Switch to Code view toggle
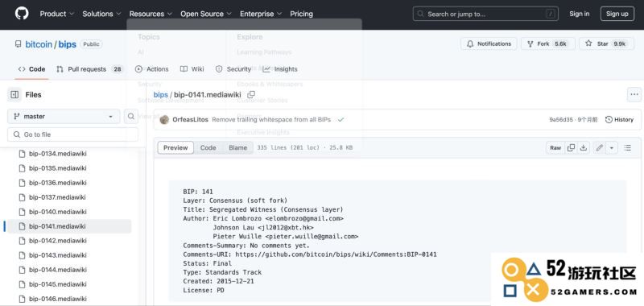 point(208,148)
